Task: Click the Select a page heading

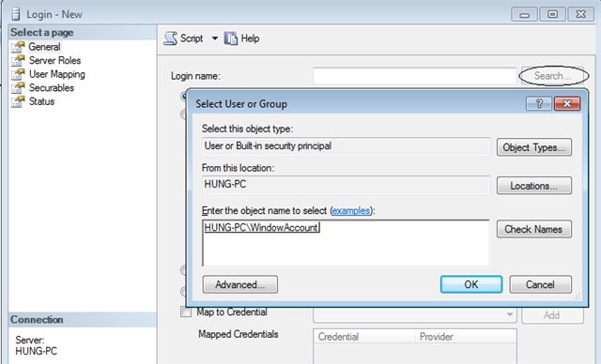Action: point(41,33)
